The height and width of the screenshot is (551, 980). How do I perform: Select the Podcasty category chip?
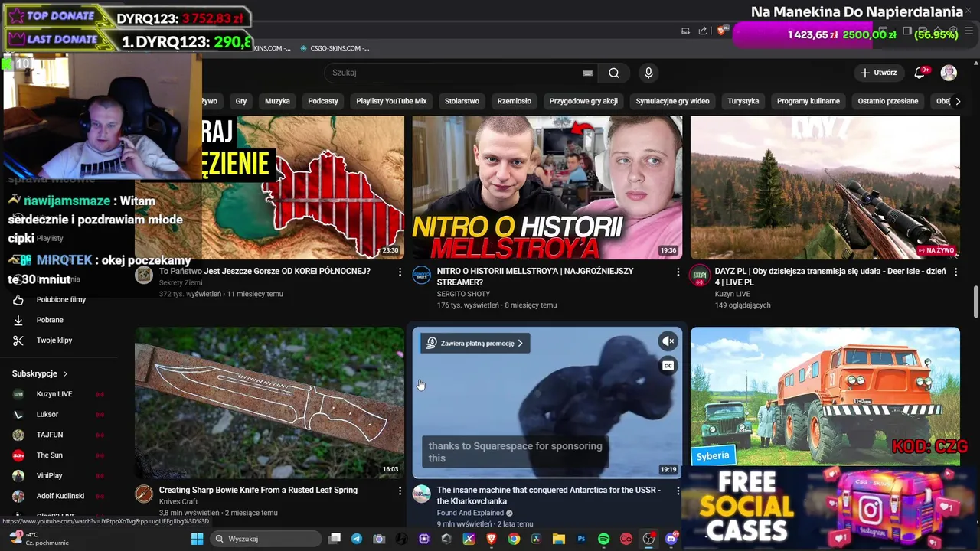[x=323, y=101]
